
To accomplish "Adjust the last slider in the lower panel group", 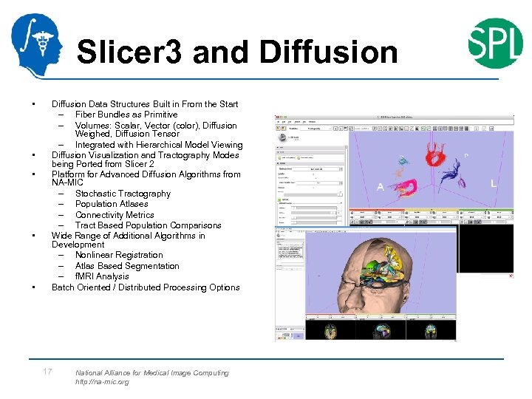I will coord(314,222).
